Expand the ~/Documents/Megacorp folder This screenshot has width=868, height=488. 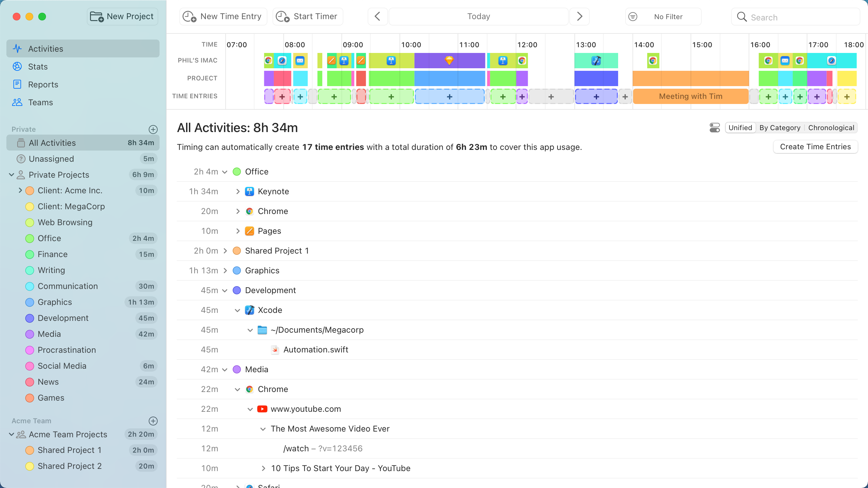point(250,329)
